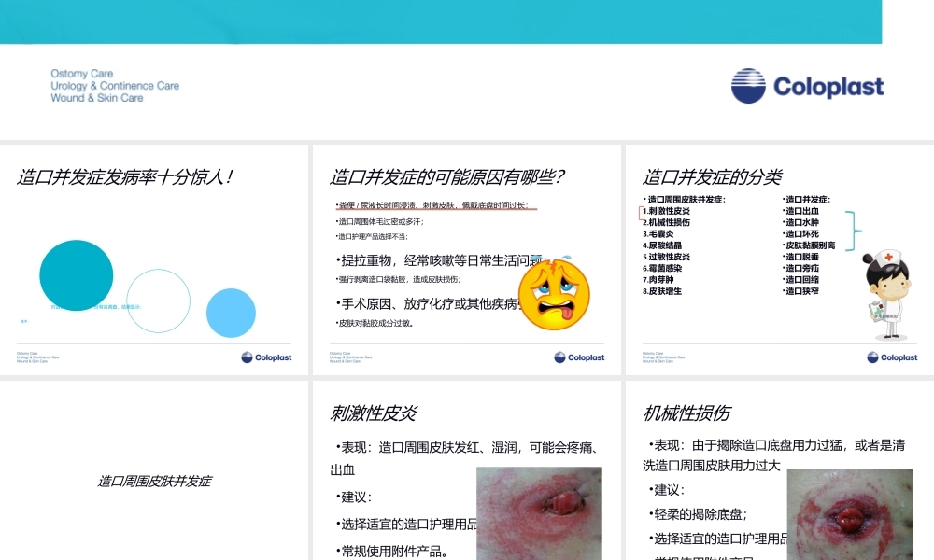Click the line 强行剥离造口袋黏胶,造成皮肤损伤
The height and width of the screenshot is (560, 934).
click(x=398, y=279)
